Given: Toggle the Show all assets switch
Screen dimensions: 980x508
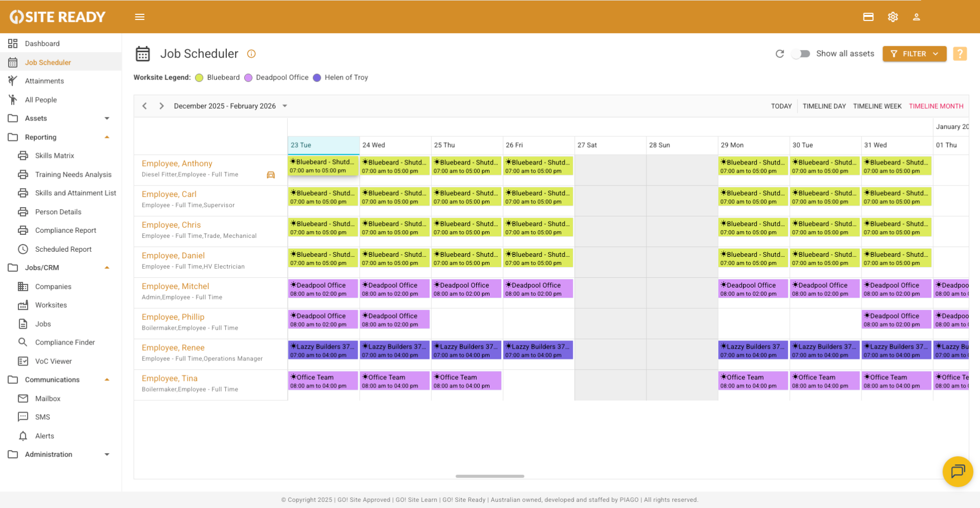Looking at the screenshot, I should point(800,54).
